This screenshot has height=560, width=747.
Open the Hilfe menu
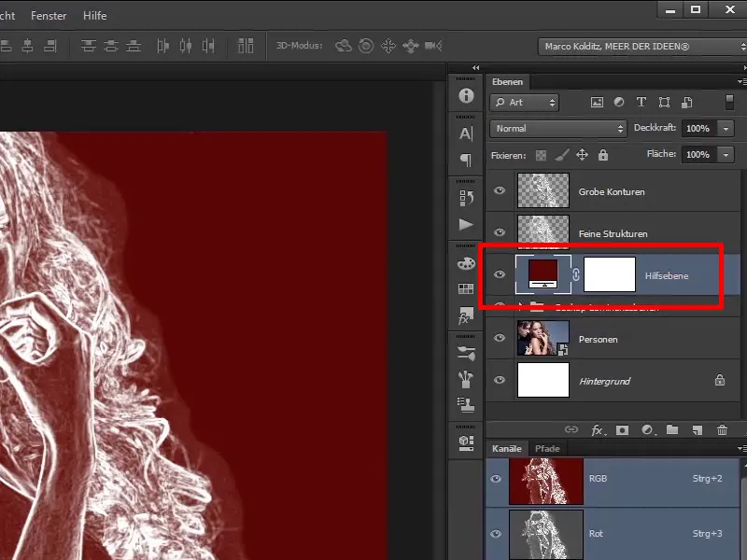pyautogui.click(x=95, y=16)
